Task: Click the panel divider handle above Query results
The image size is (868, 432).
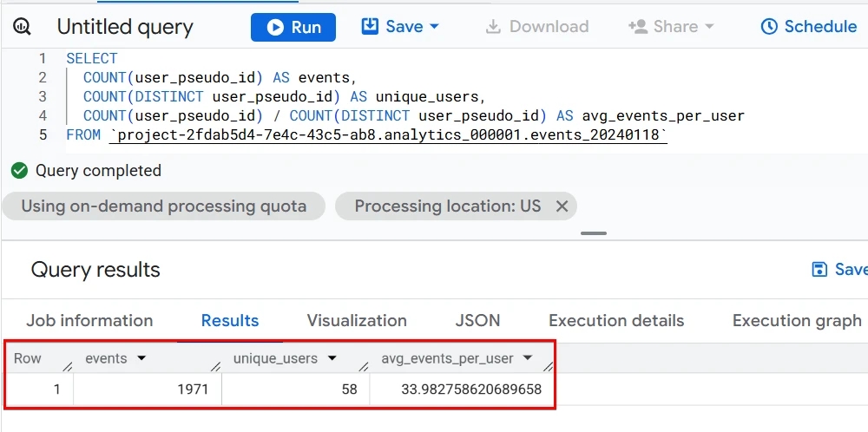Action: coord(594,233)
